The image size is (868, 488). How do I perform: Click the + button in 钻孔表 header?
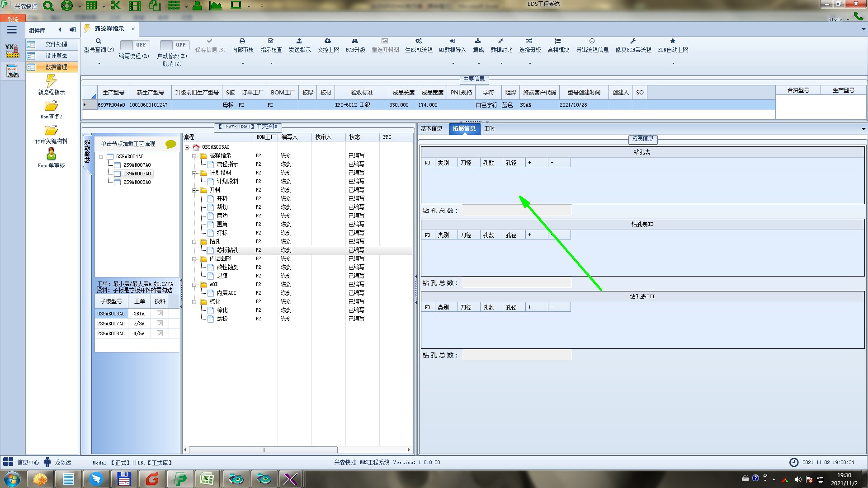point(529,163)
